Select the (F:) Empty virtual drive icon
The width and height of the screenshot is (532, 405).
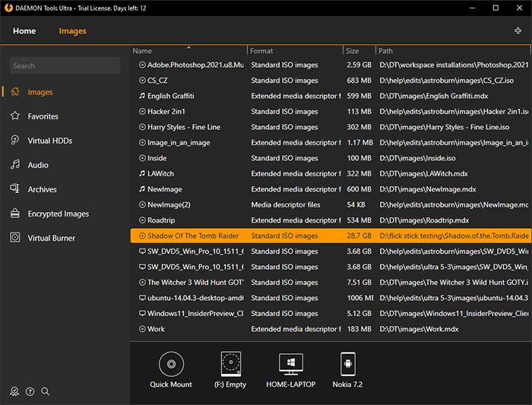231,364
